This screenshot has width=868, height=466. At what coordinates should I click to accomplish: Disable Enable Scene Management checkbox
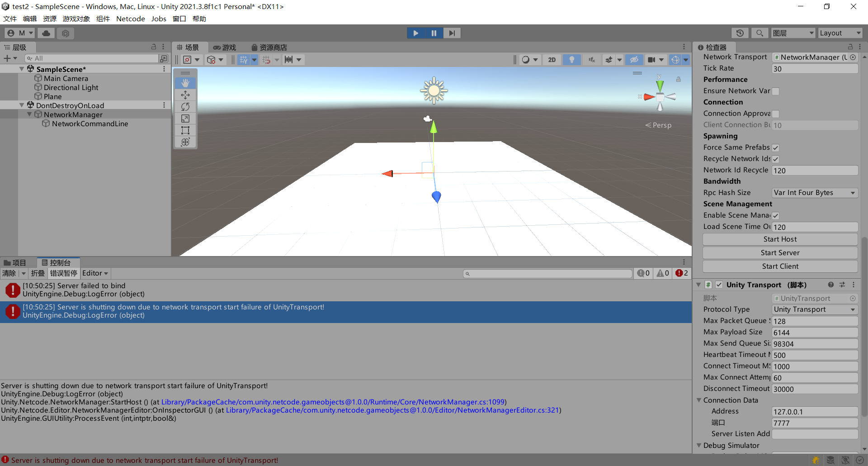(x=775, y=215)
